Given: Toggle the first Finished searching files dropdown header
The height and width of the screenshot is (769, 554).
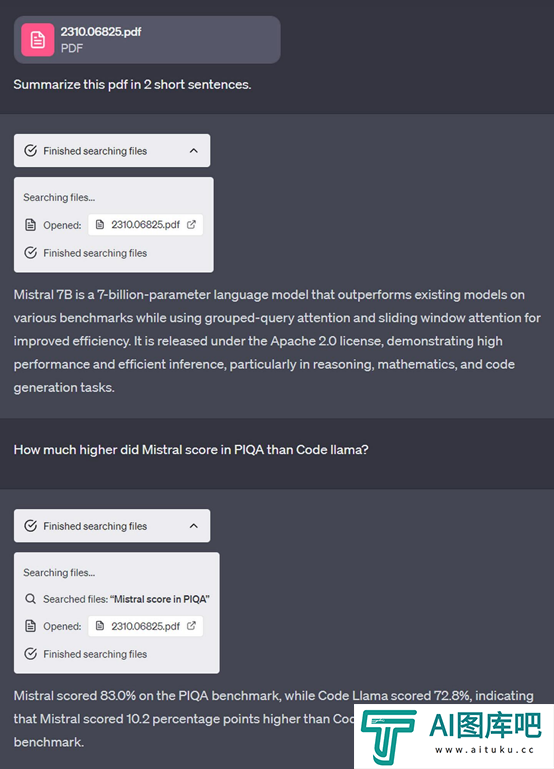Looking at the screenshot, I should pyautogui.click(x=112, y=151).
